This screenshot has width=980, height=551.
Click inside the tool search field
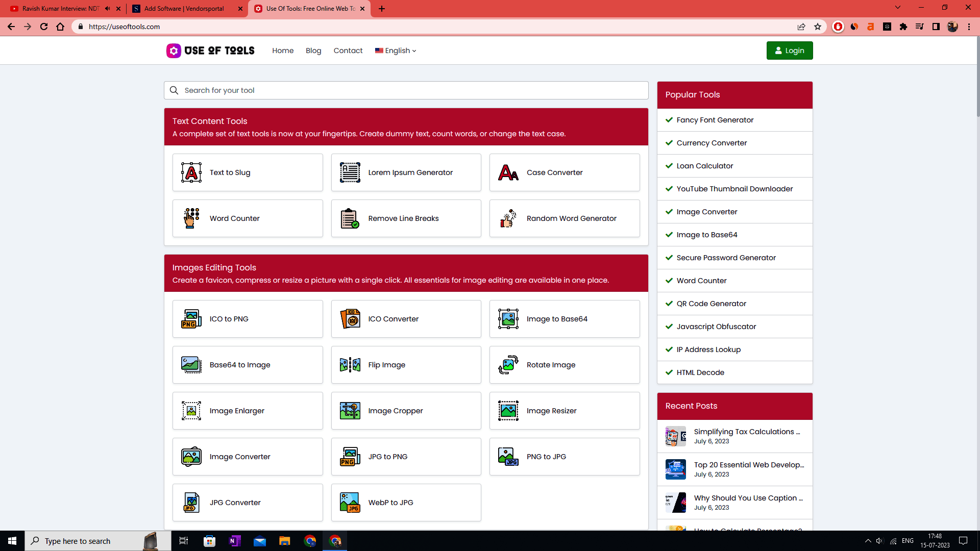click(357, 90)
